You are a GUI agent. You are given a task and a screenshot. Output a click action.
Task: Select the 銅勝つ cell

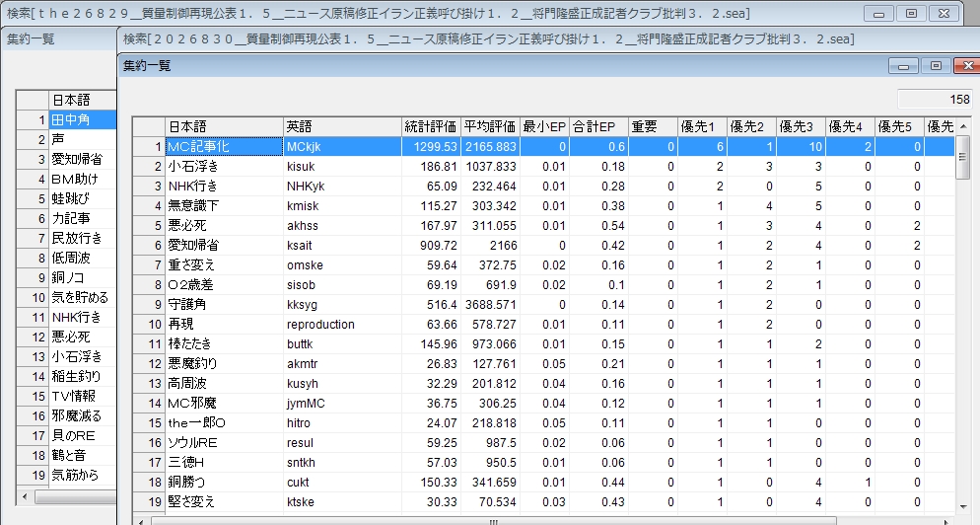tap(224, 482)
